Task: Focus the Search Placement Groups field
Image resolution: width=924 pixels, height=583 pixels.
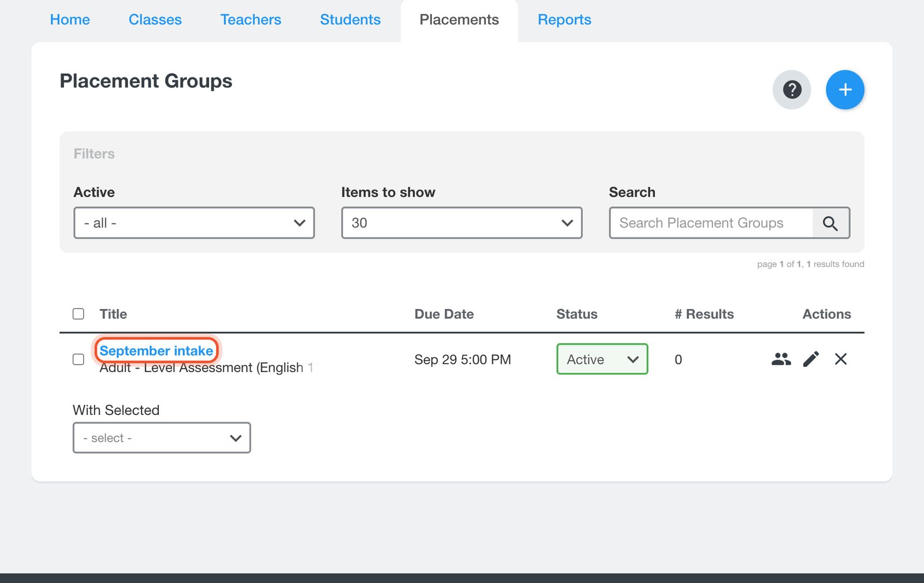Action: (711, 223)
